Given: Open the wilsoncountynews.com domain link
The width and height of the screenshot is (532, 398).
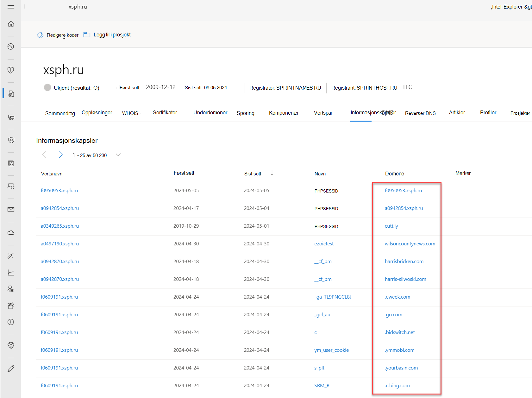Looking at the screenshot, I should click(410, 244).
